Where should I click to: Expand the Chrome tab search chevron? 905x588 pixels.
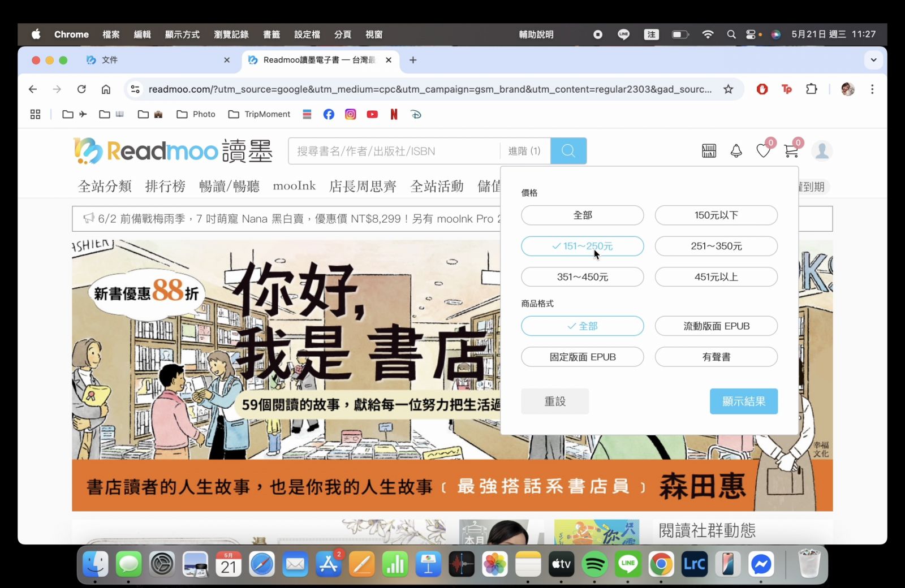(x=873, y=60)
